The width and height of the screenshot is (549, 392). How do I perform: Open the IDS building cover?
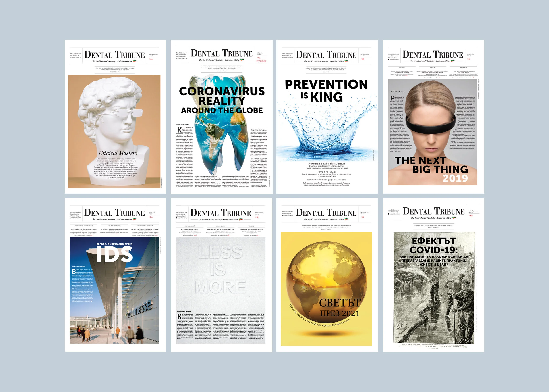(115, 275)
